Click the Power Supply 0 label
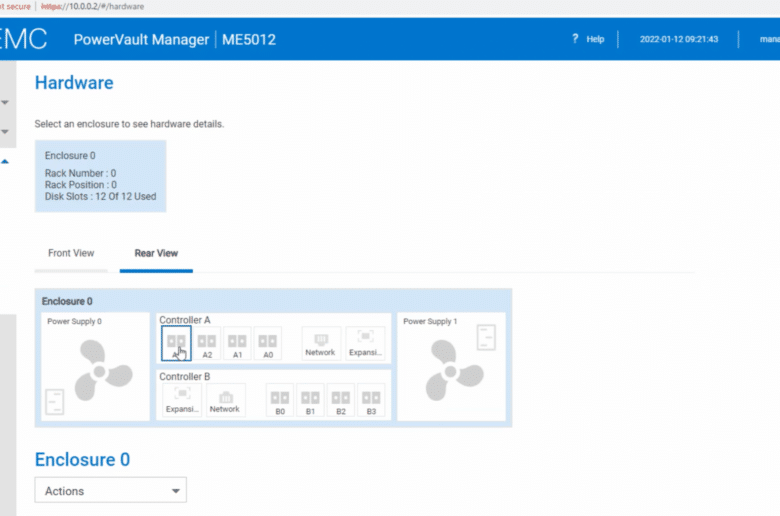Image resolution: width=780 pixels, height=516 pixels. pyautogui.click(x=74, y=321)
